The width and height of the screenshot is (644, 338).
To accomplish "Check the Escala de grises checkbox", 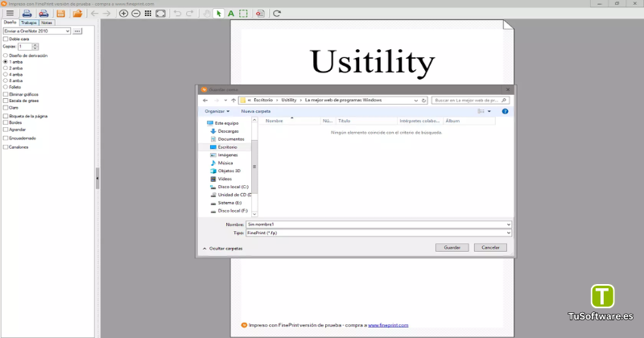I will point(6,101).
